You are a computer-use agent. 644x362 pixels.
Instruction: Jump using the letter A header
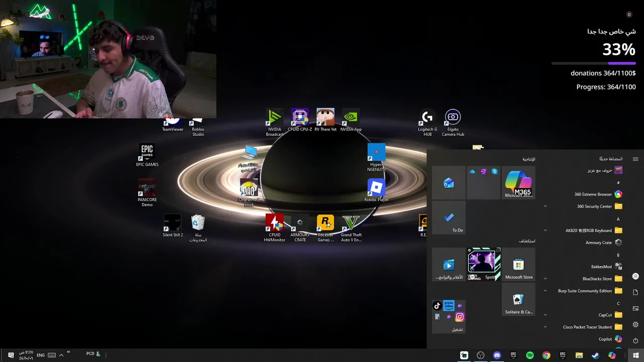click(x=618, y=219)
